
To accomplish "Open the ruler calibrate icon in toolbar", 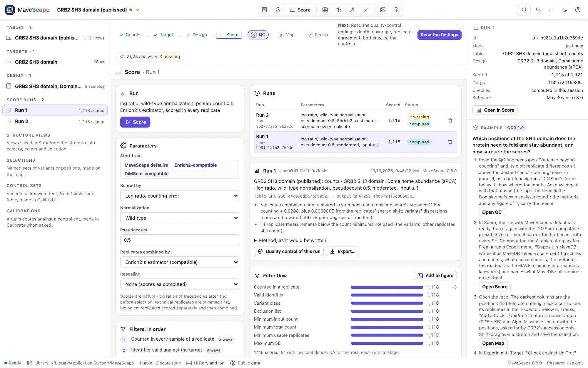I will (366, 10).
